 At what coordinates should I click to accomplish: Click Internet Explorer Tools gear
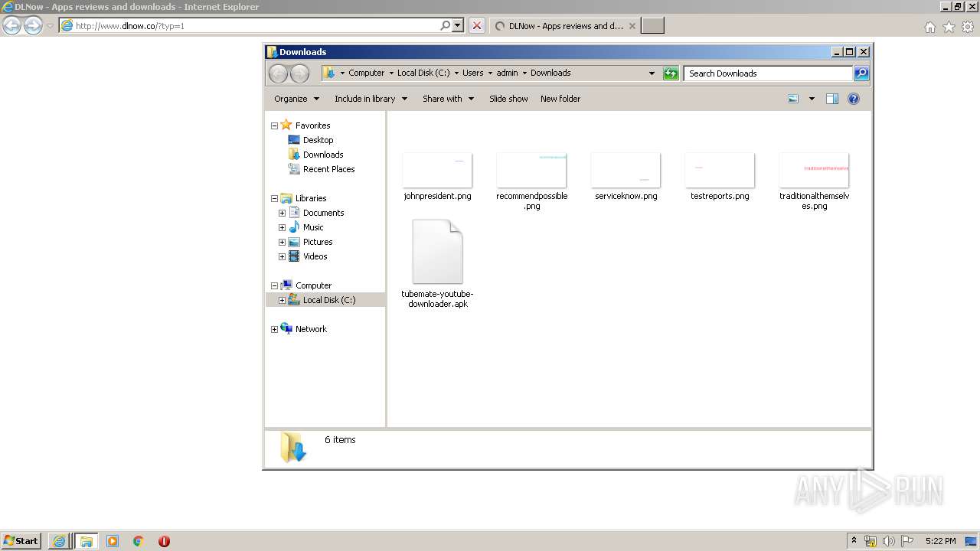pyautogui.click(x=968, y=27)
